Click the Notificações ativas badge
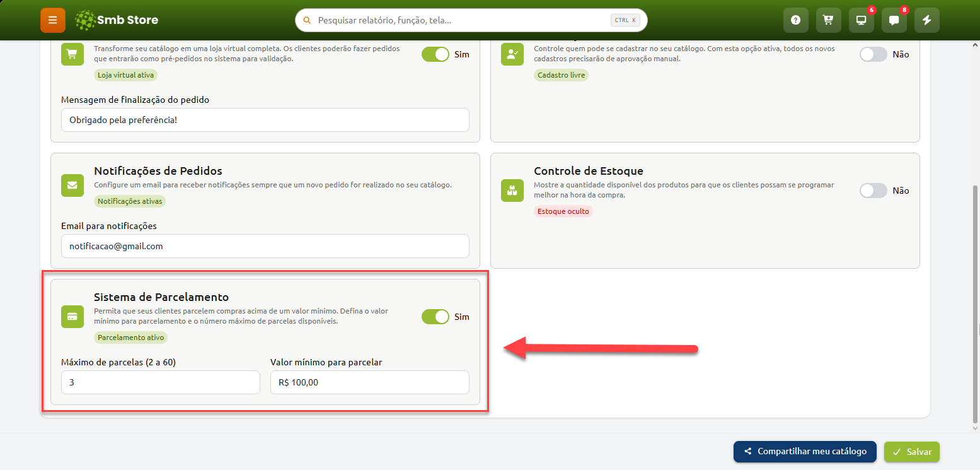Screen dimensions: 980x470 (x=130, y=201)
